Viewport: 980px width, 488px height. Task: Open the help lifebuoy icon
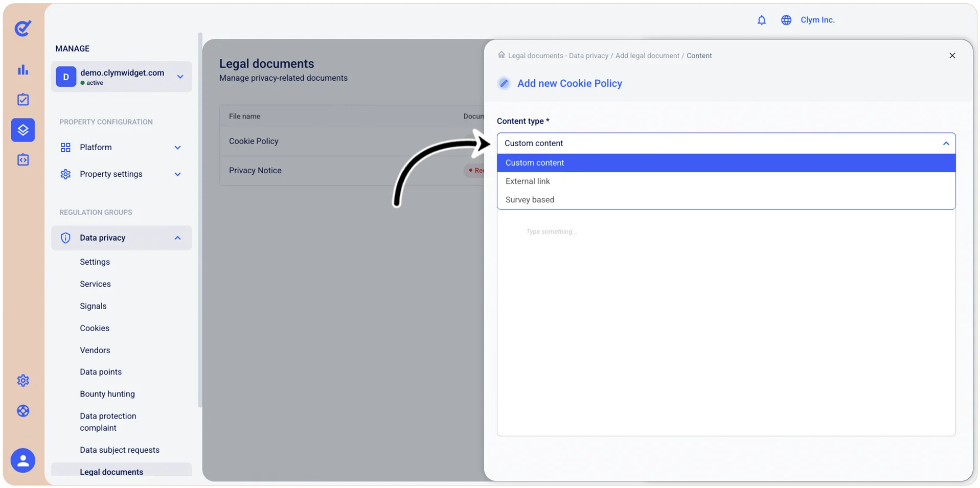coord(23,411)
